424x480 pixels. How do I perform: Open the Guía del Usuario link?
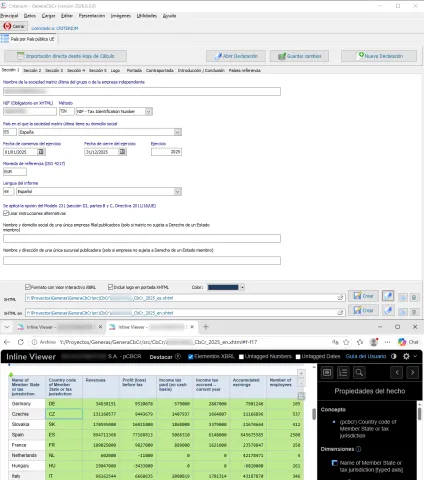coord(366,356)
